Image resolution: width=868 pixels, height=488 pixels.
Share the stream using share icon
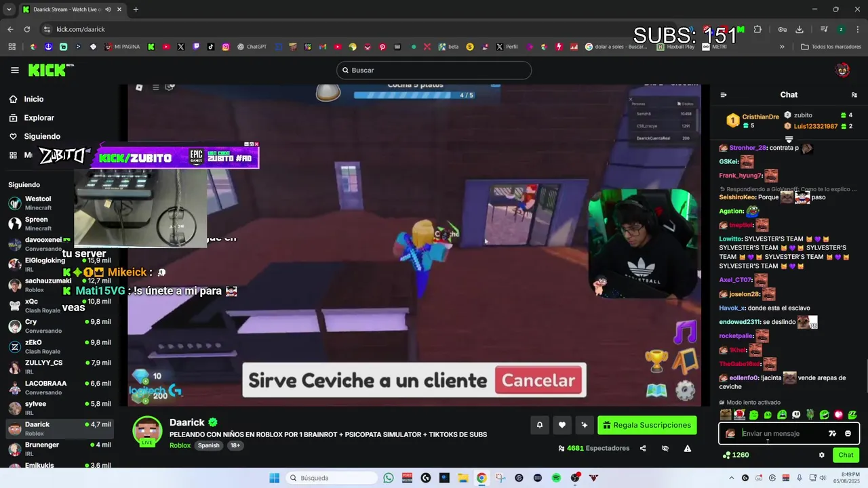tap(643, 448)
